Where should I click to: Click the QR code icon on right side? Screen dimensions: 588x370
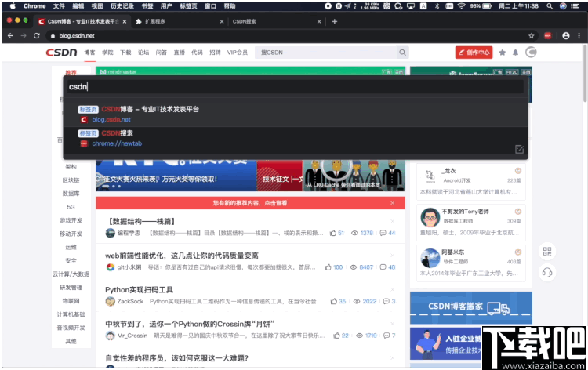547,251
